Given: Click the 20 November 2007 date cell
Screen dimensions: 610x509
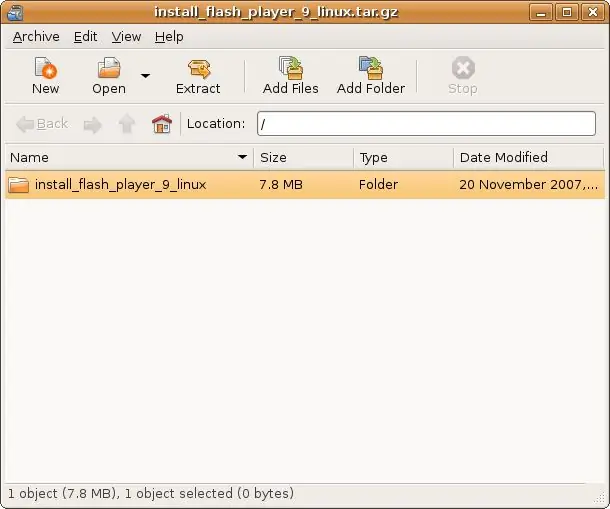Looking at the screenshot, I should tap(528, 184).
